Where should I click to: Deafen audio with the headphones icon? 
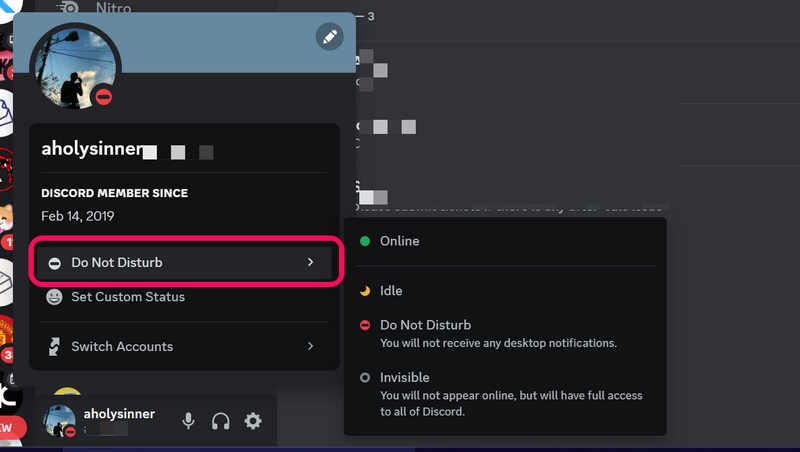221,421
